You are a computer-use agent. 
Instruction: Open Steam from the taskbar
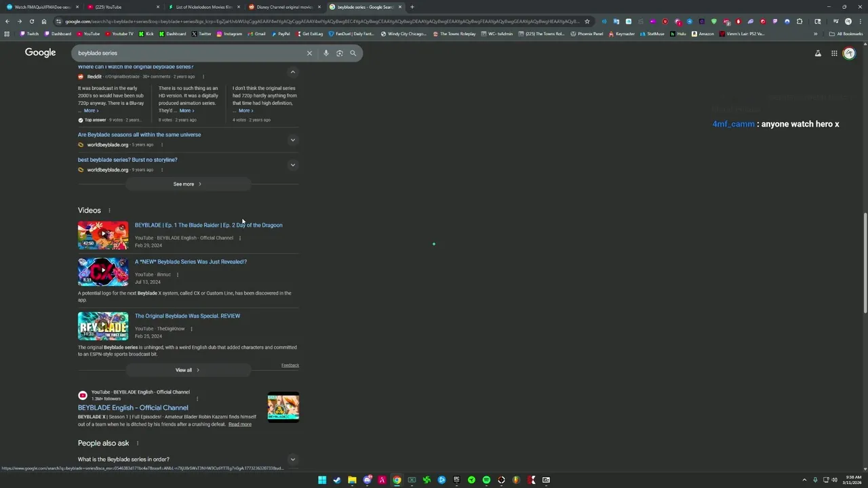337,480
